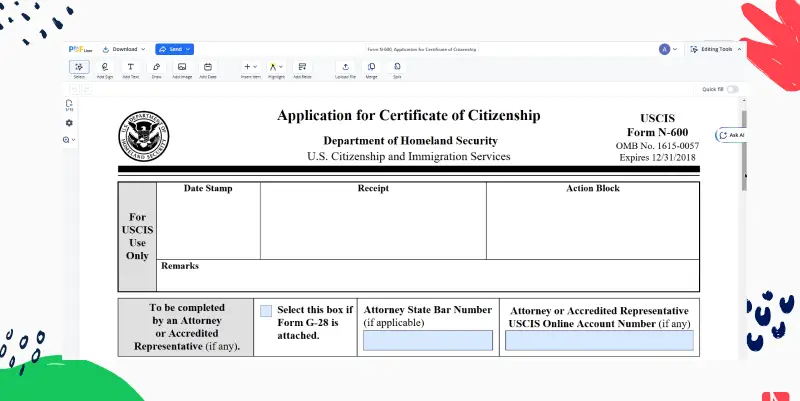This screenshot has width=800, height=401.
Task: Open the Upload File tool
Action: tap(345, 69)
